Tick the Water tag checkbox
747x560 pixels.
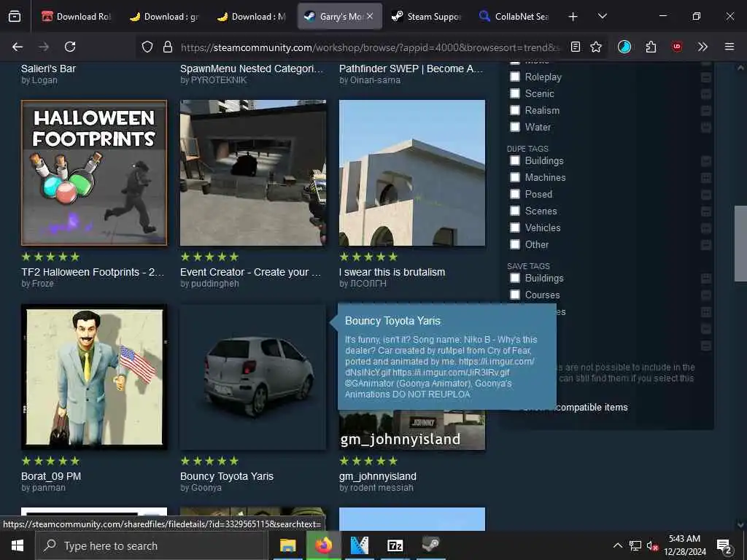(x=515, y=127)
